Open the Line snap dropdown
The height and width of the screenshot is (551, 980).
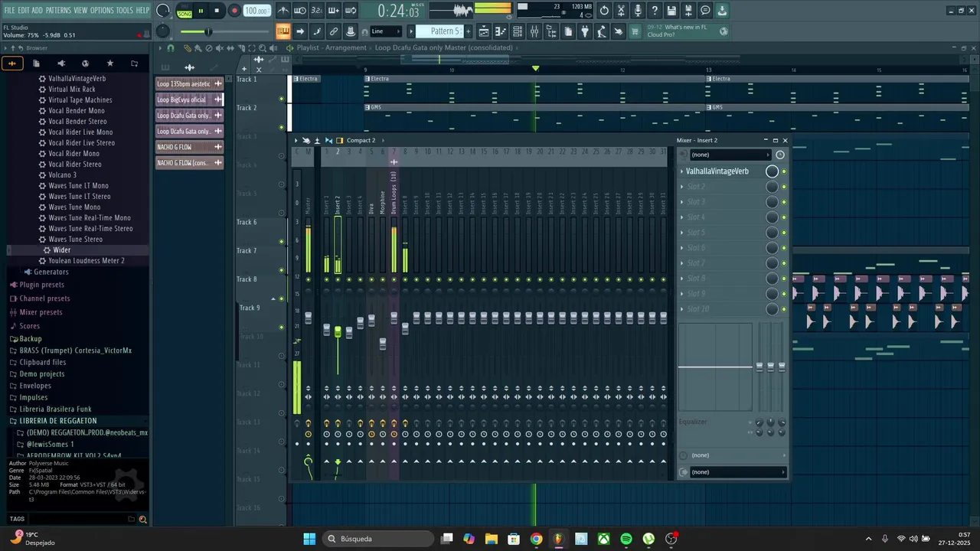tap(385, 31)
